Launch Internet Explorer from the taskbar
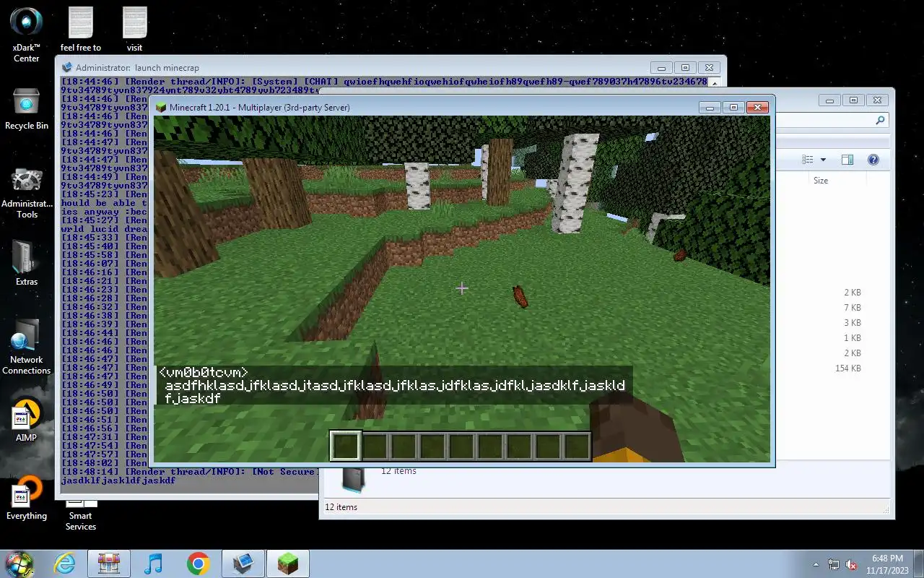 pyautogui.click(x=65, y=564)
